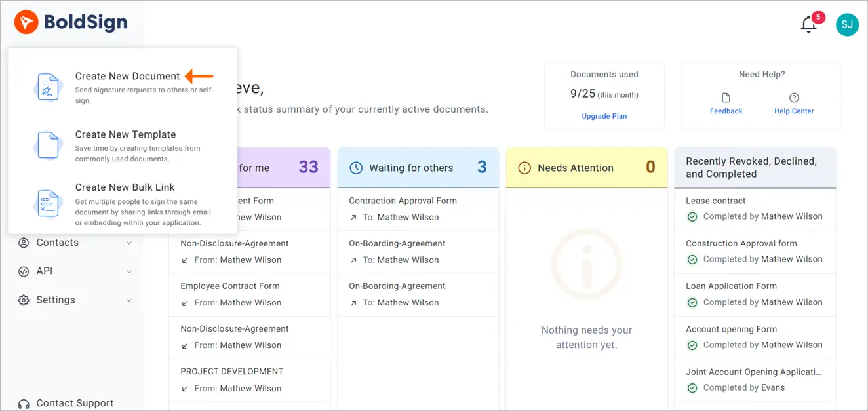Open the notifications bell
The width and height of the screenshot is (868, 411).
(x=809, y=25)
